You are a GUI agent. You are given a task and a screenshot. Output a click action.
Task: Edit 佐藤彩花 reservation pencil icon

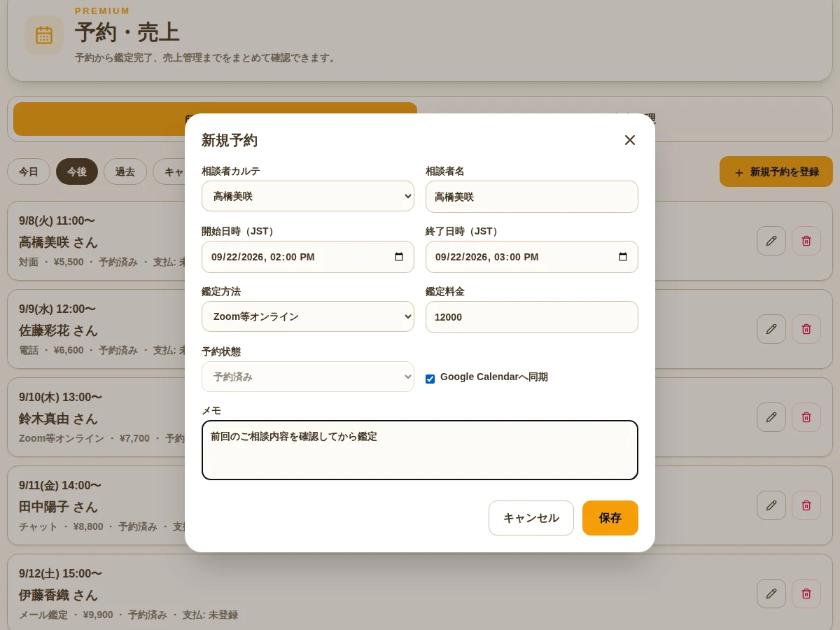click(771, 329)
